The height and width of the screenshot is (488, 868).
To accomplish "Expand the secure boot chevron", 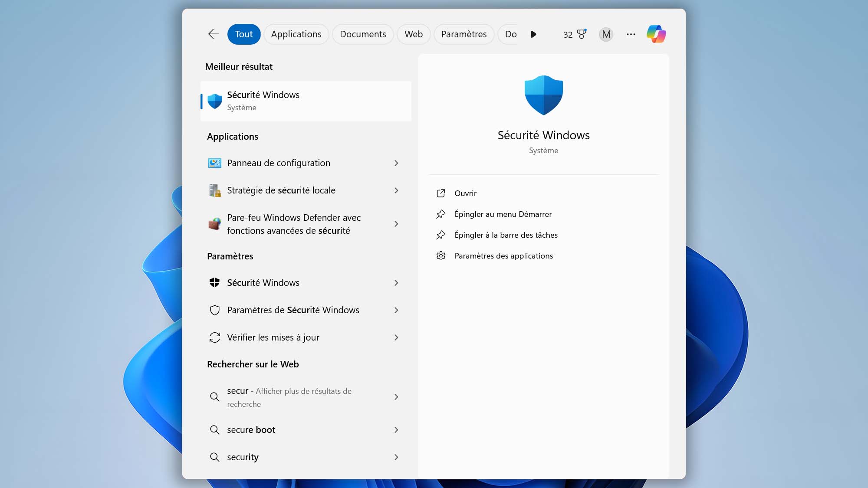I will tap(396, 430).
